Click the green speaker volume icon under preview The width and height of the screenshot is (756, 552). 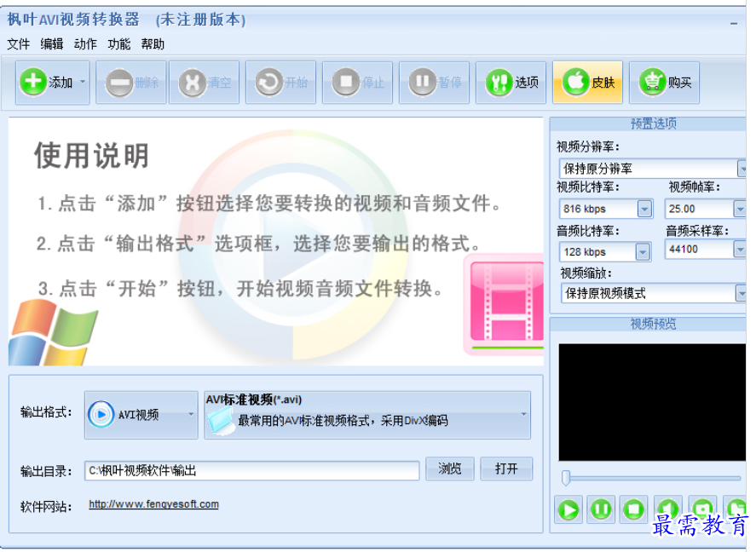pyautogui.click(x=668, y=509)
